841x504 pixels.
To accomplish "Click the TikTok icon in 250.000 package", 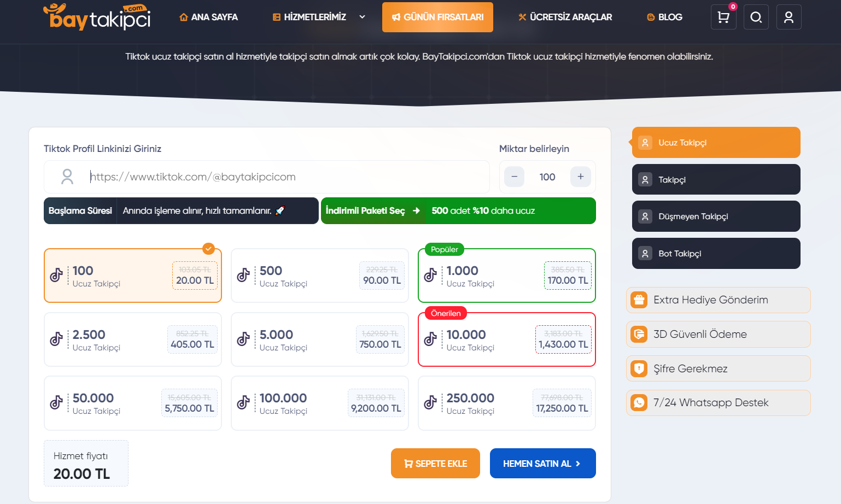I will [430, 403].
